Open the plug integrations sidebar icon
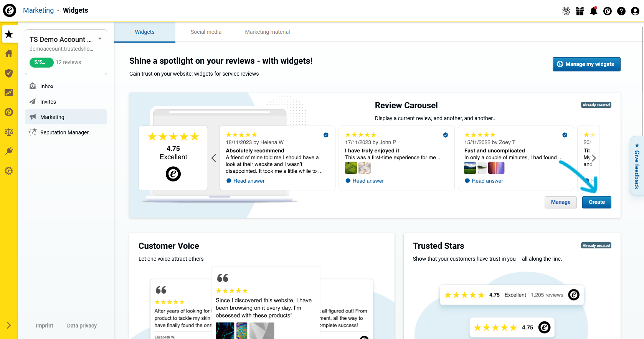This screenshot has height=339, width=644. click(9, 151)
